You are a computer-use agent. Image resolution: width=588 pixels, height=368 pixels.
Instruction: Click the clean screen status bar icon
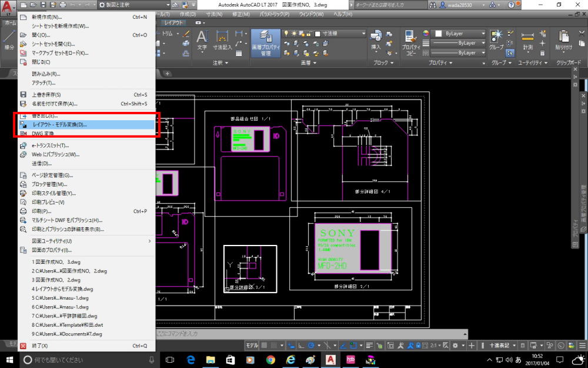tap(572, 346)
